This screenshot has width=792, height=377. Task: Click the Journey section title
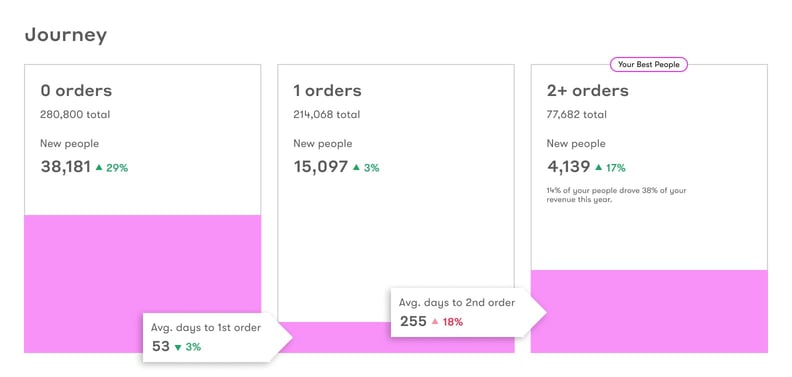[66, 35]
